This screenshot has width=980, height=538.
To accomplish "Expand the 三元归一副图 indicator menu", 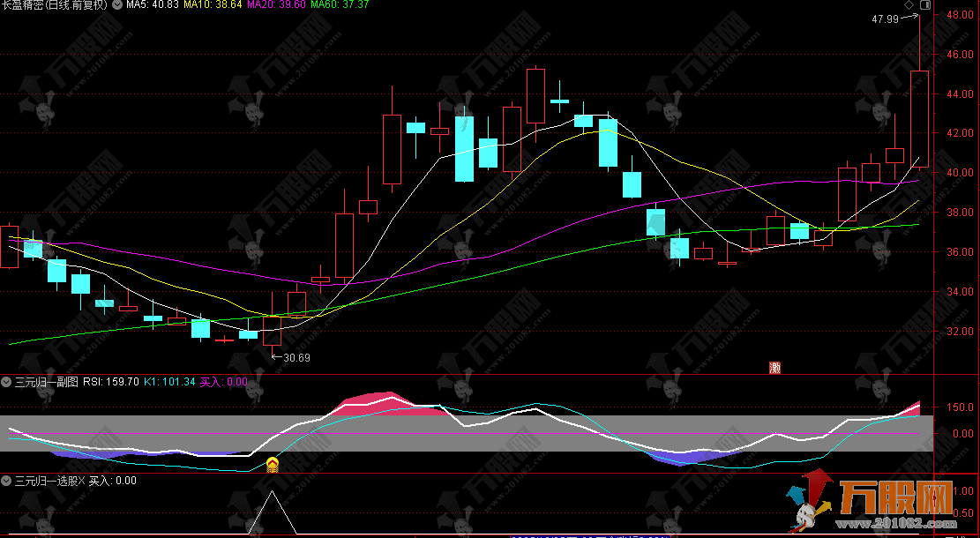I will 7,382.
